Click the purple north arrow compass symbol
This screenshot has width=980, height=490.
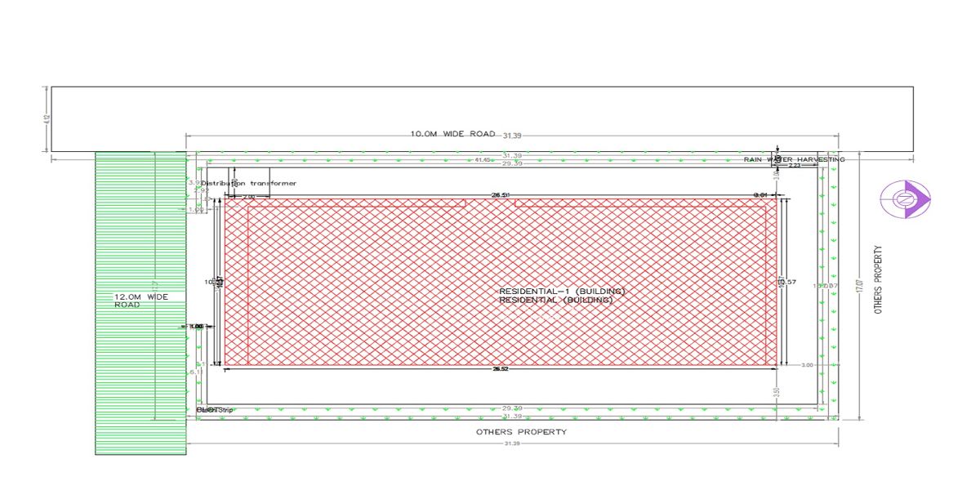click(x=906, y=199)
